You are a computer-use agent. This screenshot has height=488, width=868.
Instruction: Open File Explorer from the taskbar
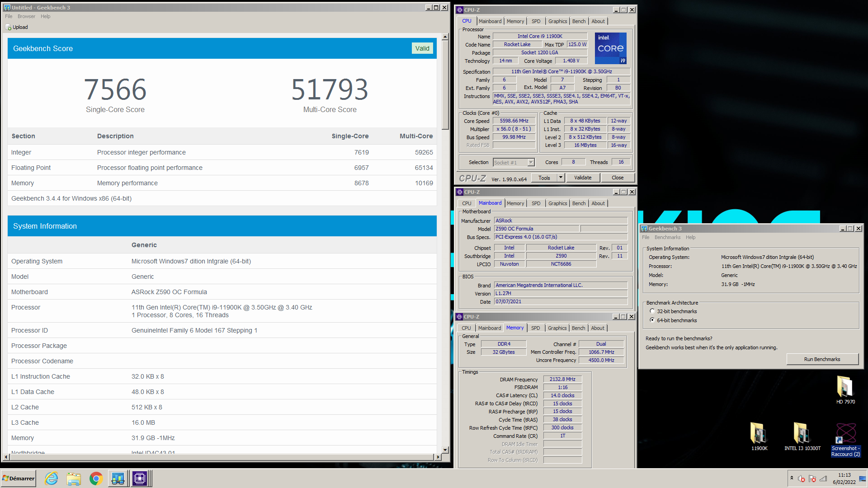coord(74,479)
